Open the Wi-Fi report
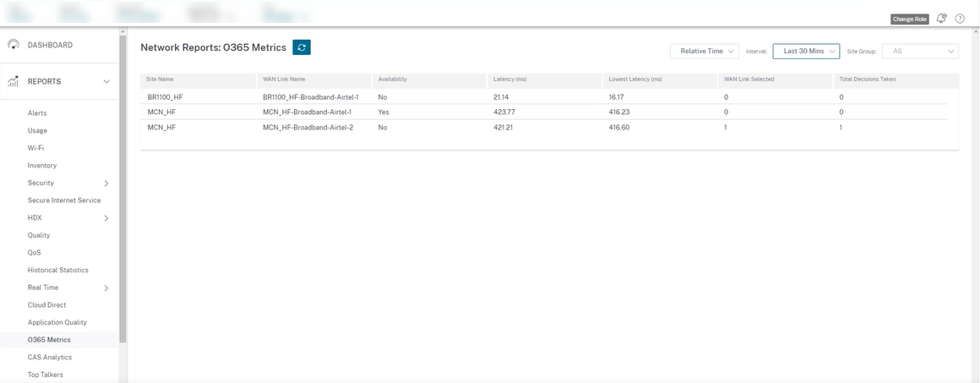The width and height of the screenshot is (980, 383). click(x=35, y=148)
